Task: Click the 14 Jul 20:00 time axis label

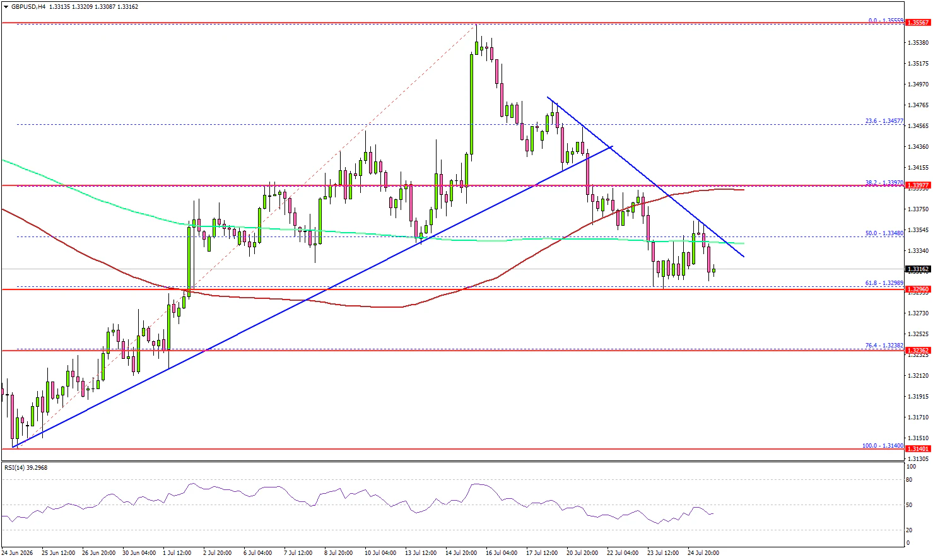Action: [x=461, y=553]
